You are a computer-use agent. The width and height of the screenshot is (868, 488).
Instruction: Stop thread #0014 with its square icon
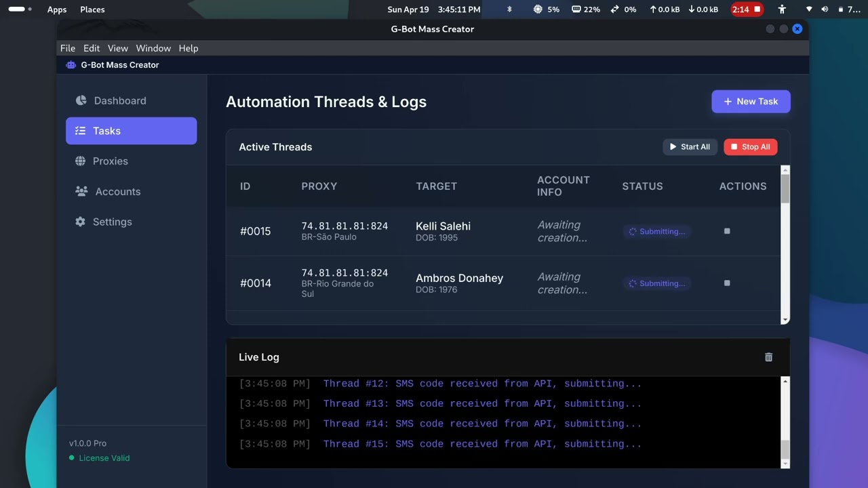point(727,283)
